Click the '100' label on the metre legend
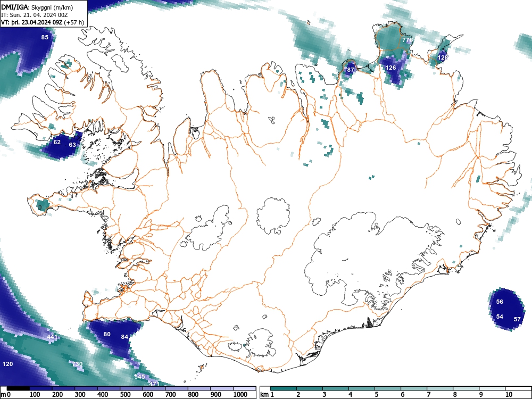Screen dimensions: 532x399 [x=35, y=395]
